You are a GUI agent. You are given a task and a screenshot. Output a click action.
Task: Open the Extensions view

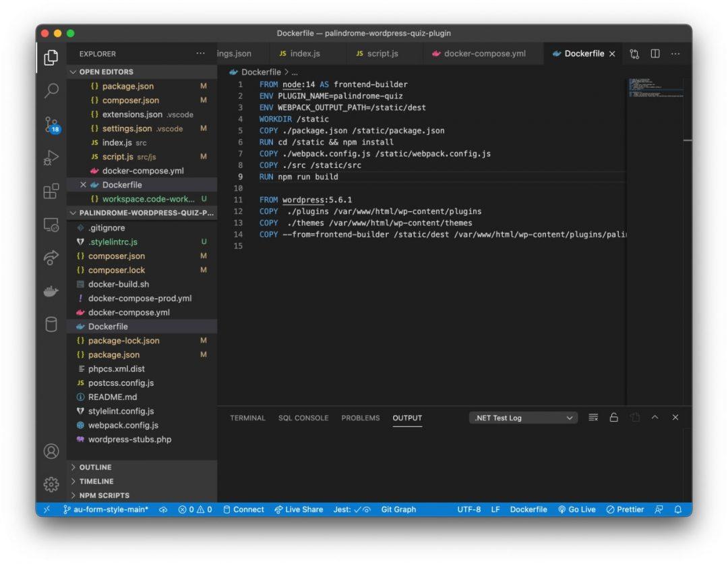tap(51, 192)
